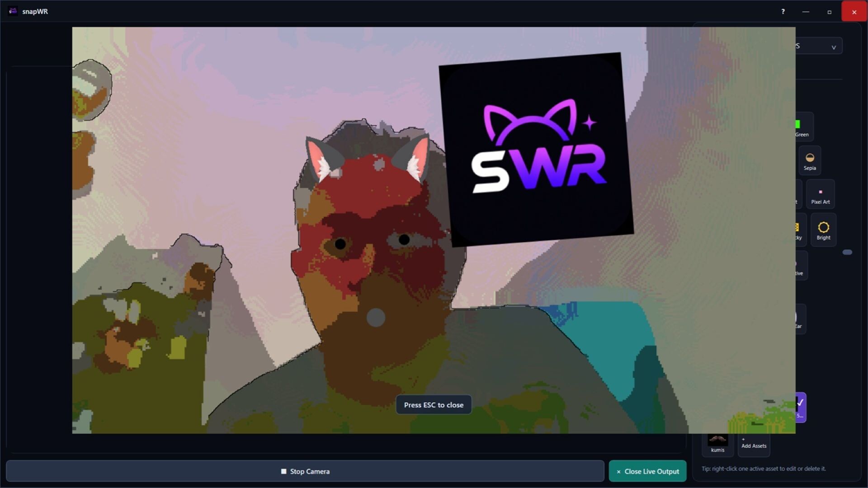The width and height of the screenshot is (868, 488).
Task: Close the snapWR window
Action: 854,12
